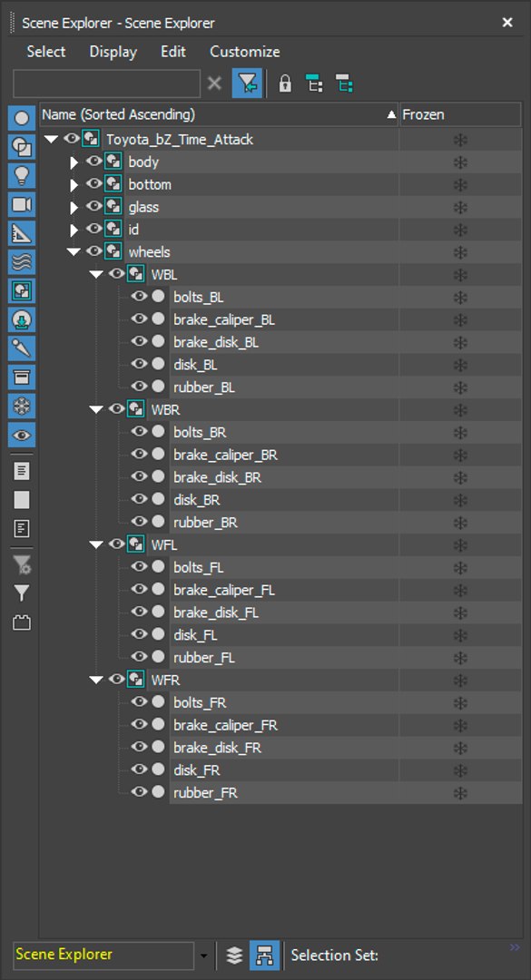
Task: Click first hierarchy select-children toolbar icon
Action: 314,83
